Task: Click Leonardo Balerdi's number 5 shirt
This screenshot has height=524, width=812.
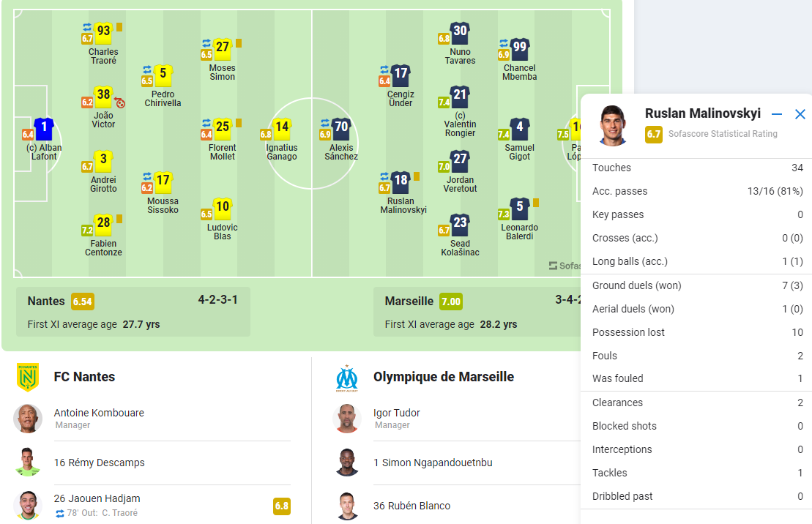Action: (x=519, y=209)
